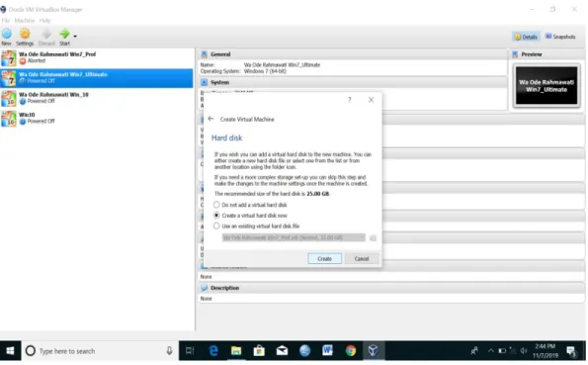Screen dimensions: 588x365
Task: Click the Description section header
Action: click(391, 288)
